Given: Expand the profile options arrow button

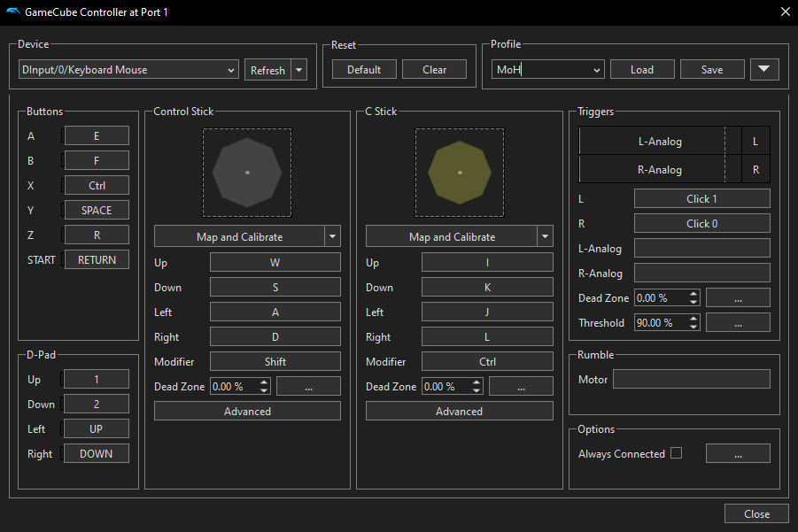Looking at the screenshot, I should click(763, 69).
